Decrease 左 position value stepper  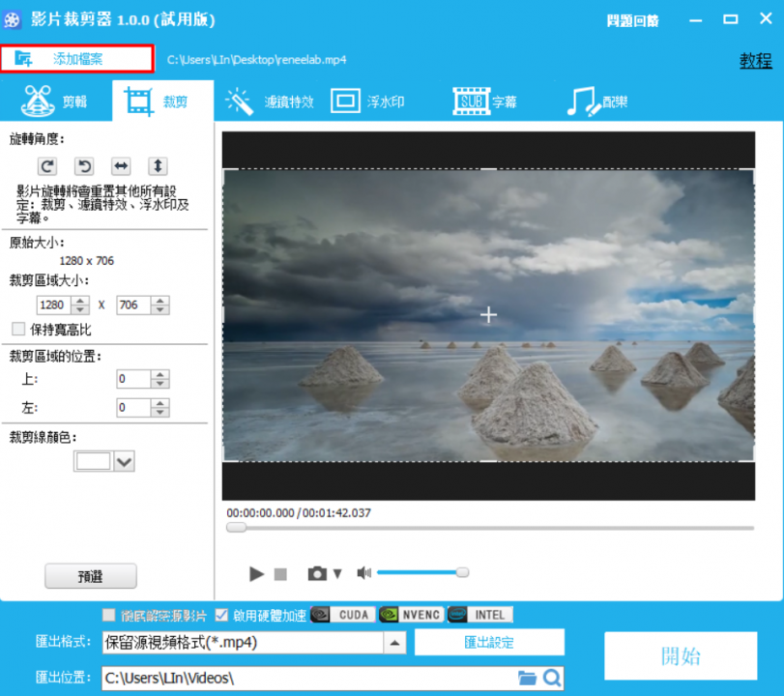coord(160,412)
